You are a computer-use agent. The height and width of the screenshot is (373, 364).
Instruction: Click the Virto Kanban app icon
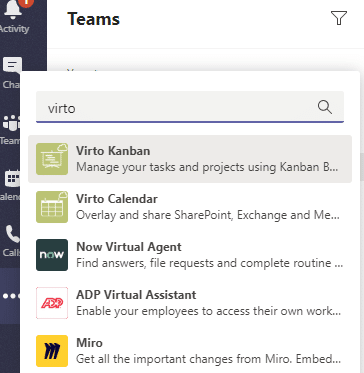click(x=52, y=159)
